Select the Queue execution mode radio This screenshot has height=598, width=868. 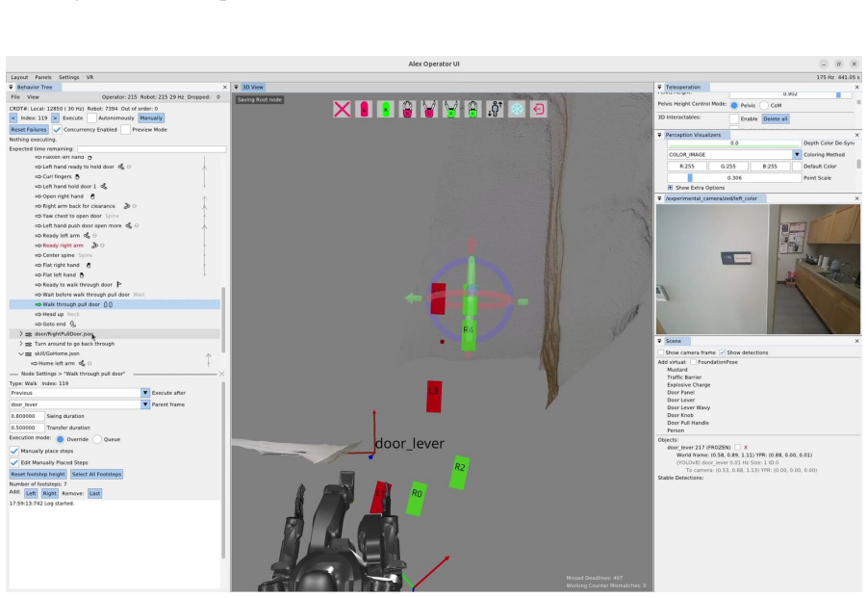[97, 439]
